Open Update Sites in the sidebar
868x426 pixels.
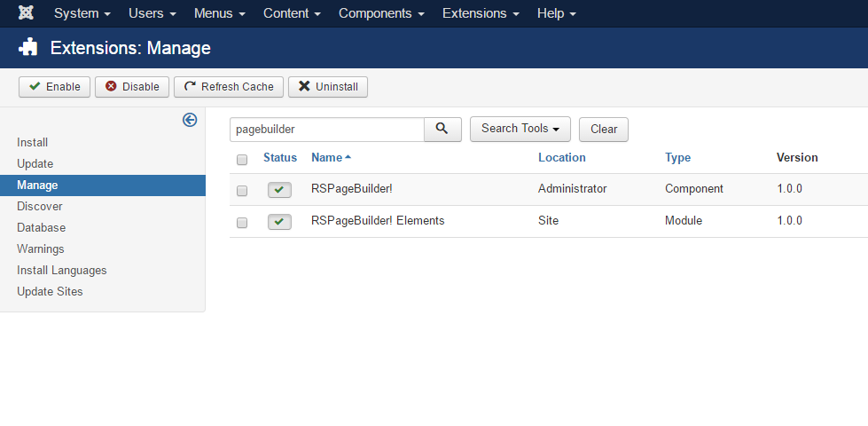click(x=50, y=291)
